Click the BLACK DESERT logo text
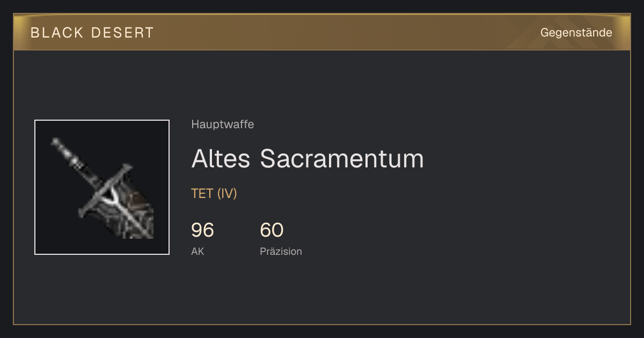The height and width of the screenshot is (338, 644). click(x=92, y=33)
